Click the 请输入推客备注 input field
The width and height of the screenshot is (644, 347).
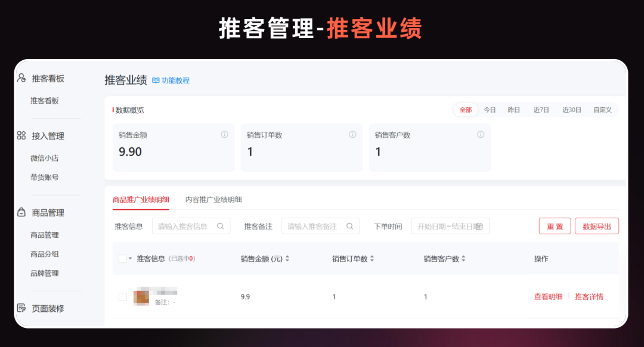313,226
